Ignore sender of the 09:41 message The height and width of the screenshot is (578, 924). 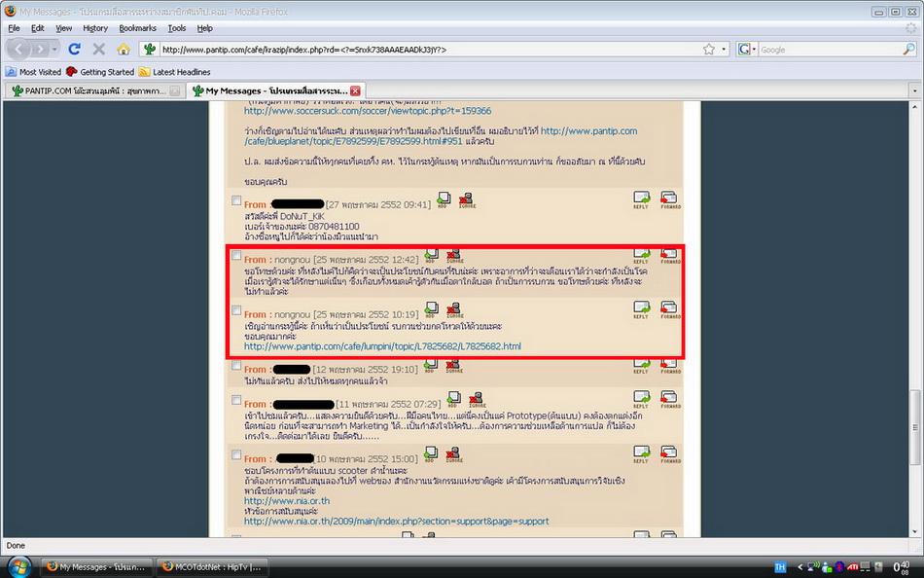pyautogui.click(x=467, y=199)
